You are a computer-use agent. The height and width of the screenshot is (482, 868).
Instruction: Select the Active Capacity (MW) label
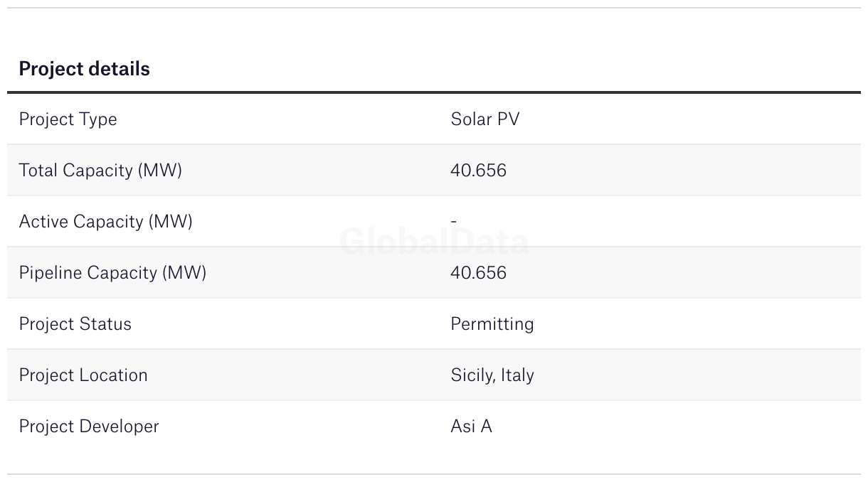tap(105, 222)
